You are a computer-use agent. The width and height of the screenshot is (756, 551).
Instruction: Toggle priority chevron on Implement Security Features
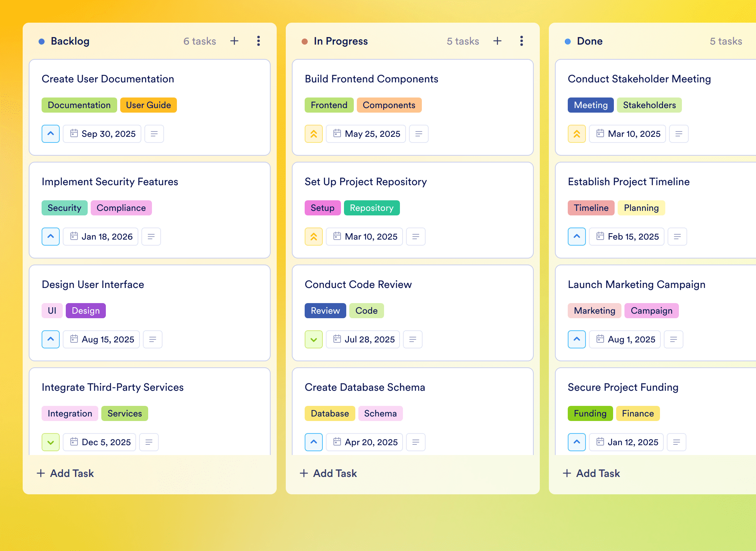(x=51, y=237)
